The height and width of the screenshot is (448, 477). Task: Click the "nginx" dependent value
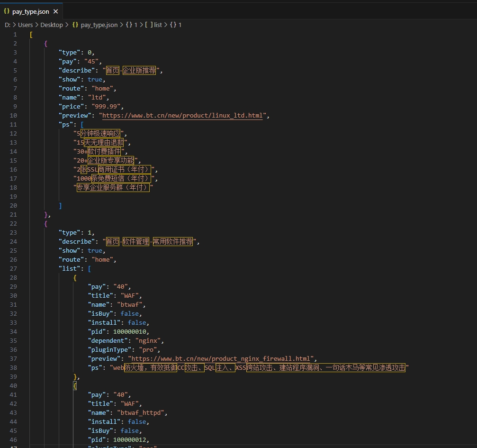coord(149,341)
